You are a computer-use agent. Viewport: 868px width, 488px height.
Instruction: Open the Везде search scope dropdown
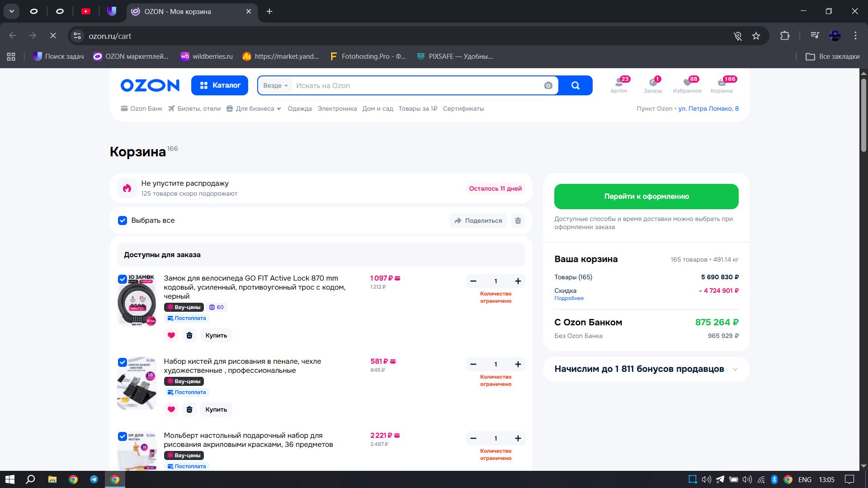(x=275, y=85)
